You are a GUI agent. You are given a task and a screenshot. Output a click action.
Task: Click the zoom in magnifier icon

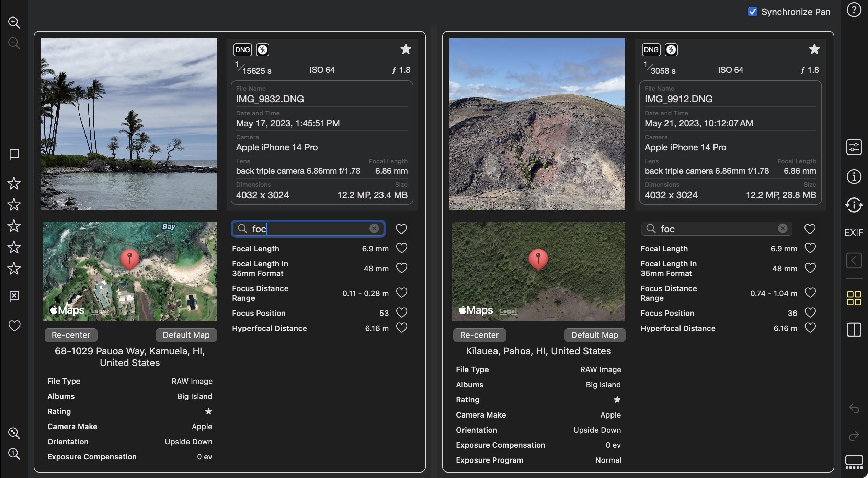tap(14, 23)
